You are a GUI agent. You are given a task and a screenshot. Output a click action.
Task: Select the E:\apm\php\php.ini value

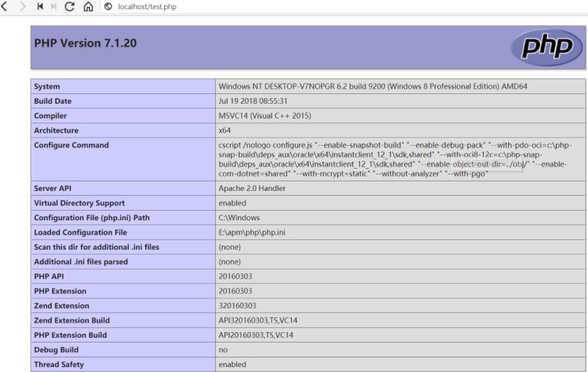(252, 233)
